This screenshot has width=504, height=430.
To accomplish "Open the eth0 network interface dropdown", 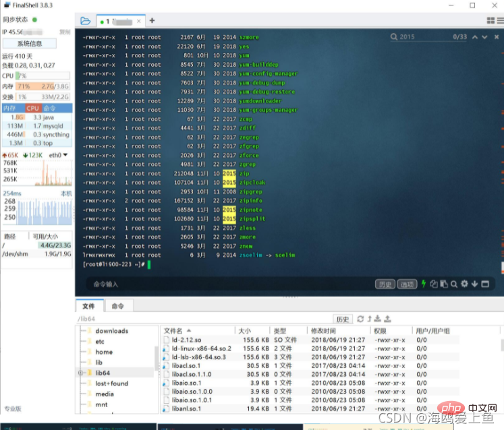I will [x=58, y=155].
